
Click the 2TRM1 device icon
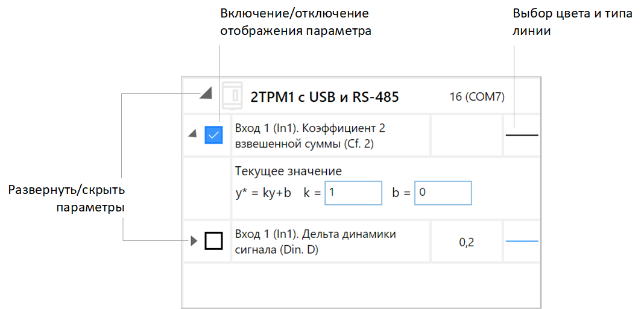coord(232,95)
